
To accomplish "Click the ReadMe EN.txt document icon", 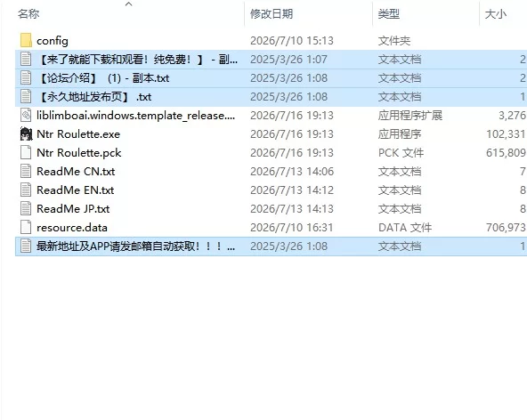I will 26,190.
